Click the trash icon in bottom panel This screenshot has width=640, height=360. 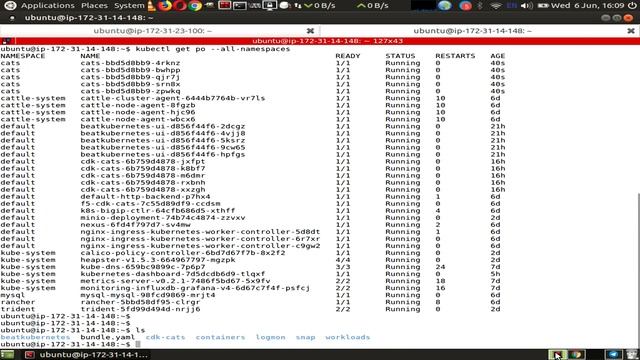[631, 354]
